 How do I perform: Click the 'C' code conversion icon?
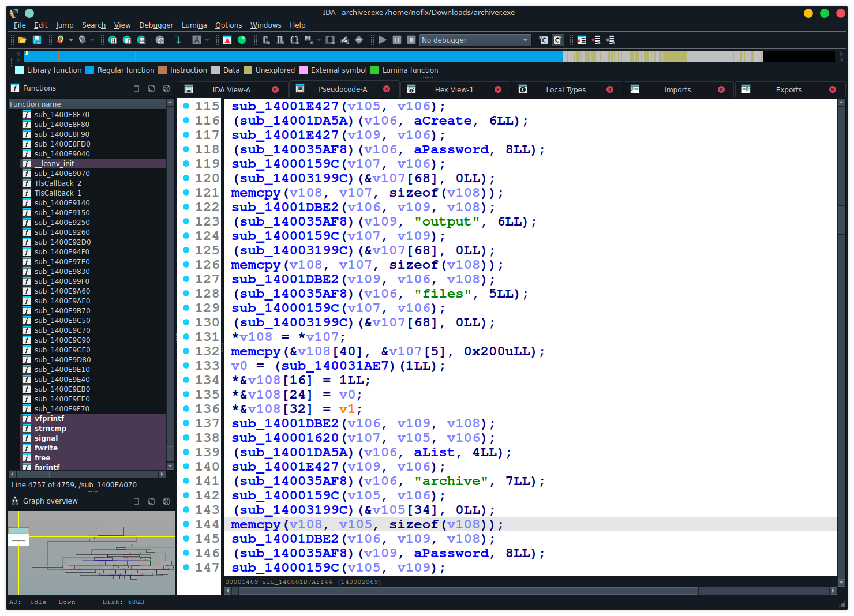coord(266,40)
